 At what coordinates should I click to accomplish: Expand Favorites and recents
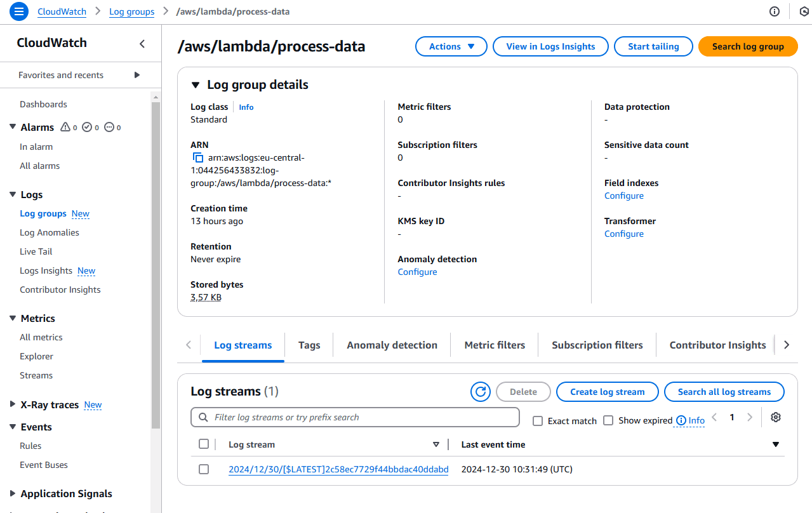point(137,75)
